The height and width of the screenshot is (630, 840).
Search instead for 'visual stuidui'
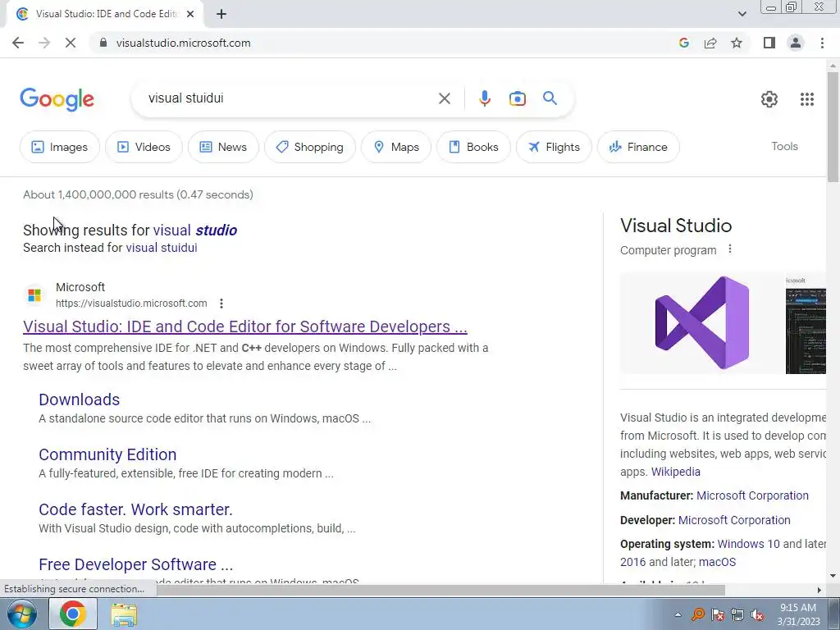click(162, 248)
